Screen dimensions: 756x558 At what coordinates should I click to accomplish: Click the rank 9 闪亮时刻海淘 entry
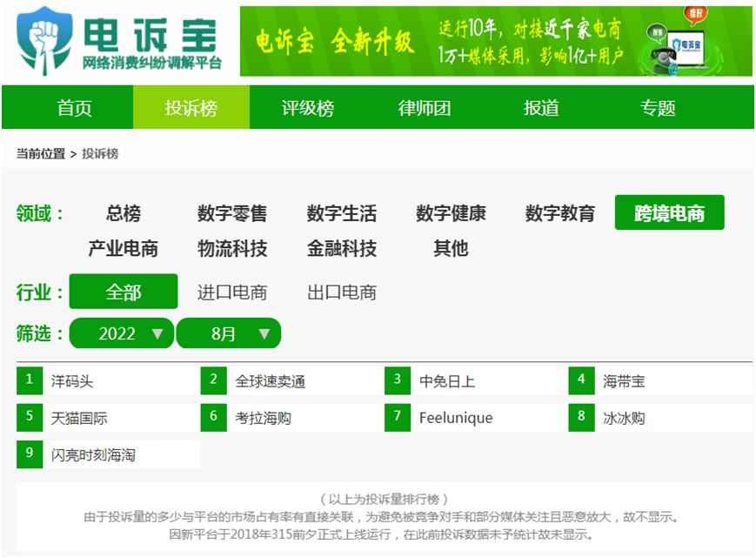93,454
